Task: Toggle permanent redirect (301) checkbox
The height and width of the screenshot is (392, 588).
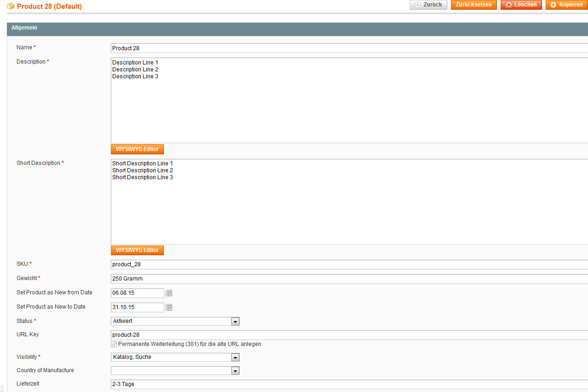Action: point(114,344)
